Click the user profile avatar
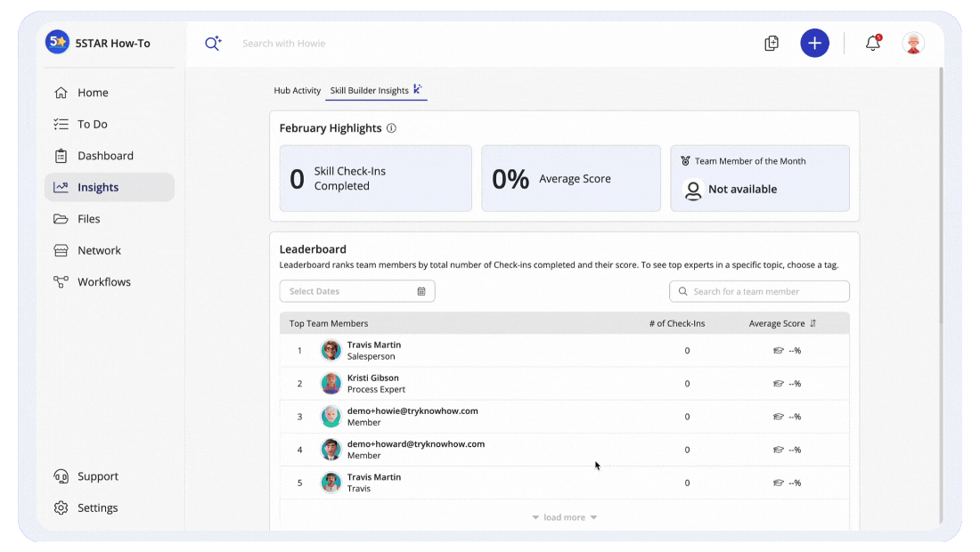The height and width of the screenshot is (552, 980). (913, 43)
